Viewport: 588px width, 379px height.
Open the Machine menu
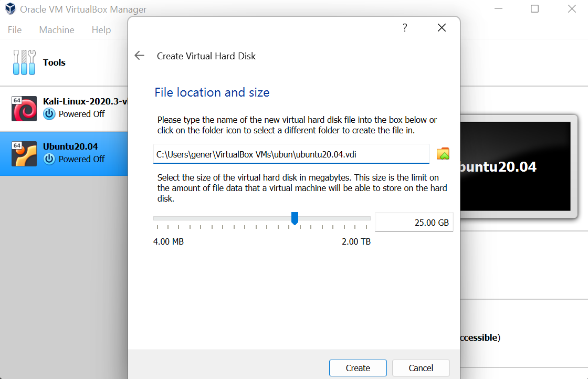tap(57, 29)
